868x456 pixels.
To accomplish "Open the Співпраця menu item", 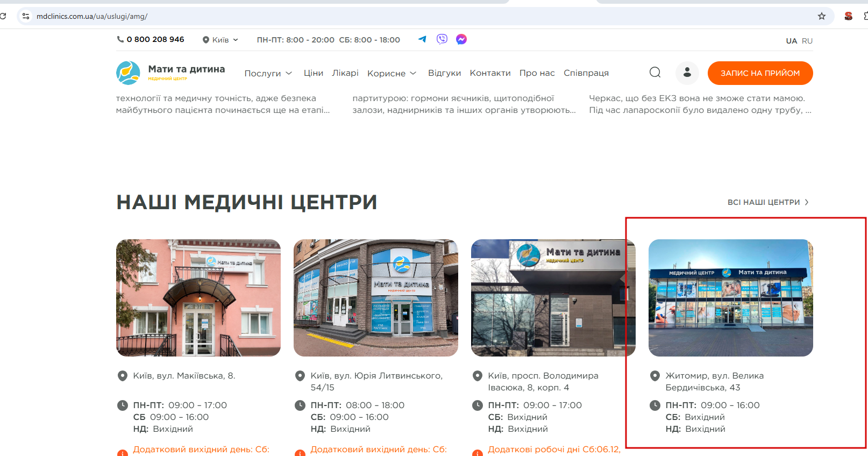I will click(586, 73).
